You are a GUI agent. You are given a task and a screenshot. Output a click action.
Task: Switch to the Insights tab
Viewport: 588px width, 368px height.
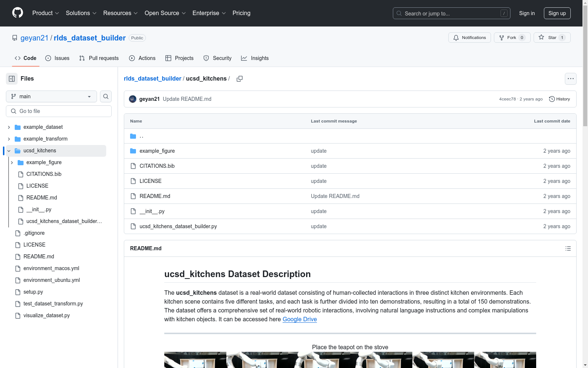click(255, 58)
